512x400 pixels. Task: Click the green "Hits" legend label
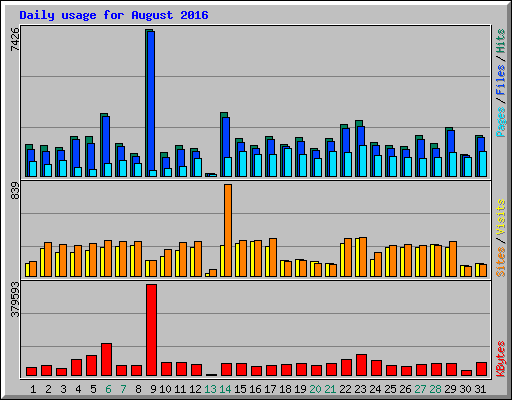click(500, 41)
